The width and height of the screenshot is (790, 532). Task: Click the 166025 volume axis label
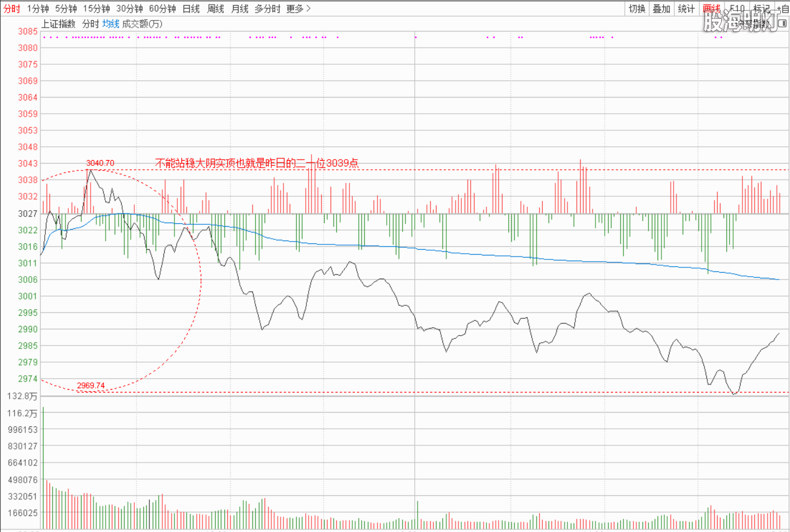[x=23, y=513]
